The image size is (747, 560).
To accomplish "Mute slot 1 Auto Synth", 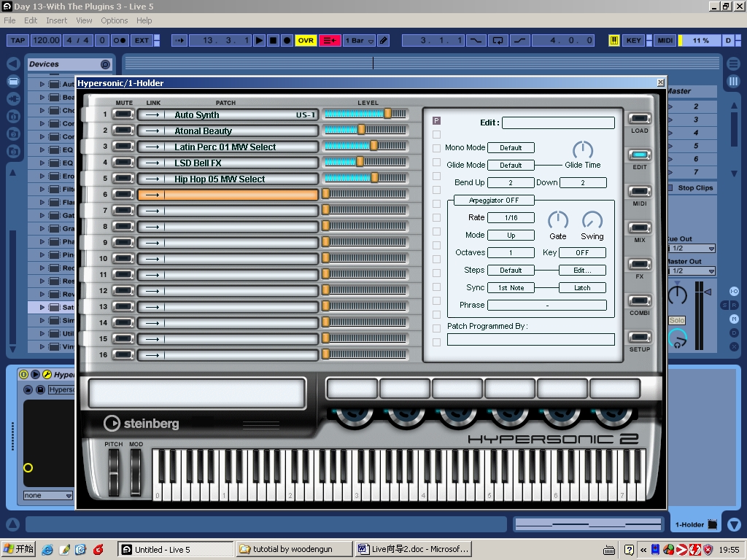I will pyautogui.click(x=123, y=114).
